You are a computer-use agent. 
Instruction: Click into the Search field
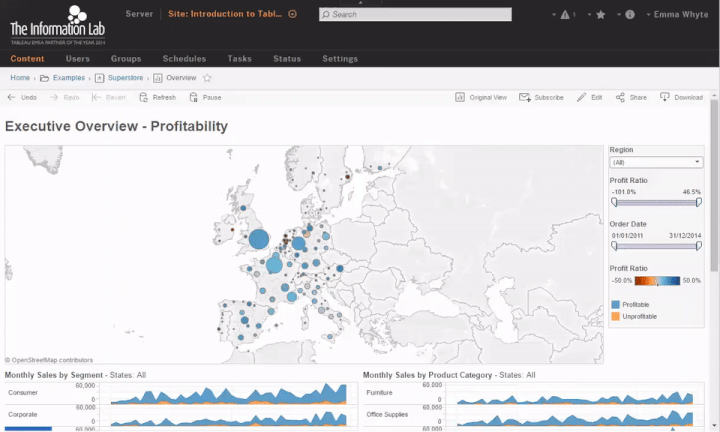pos(415,14)
